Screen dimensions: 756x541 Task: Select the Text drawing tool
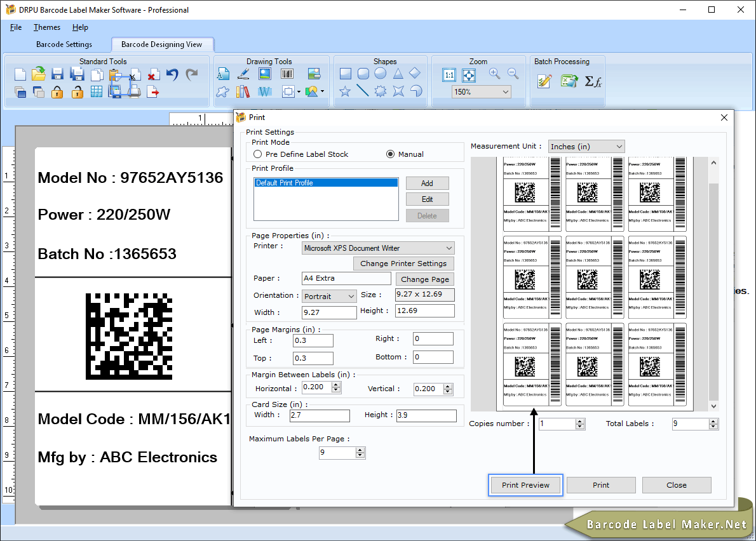pos(223,74)
